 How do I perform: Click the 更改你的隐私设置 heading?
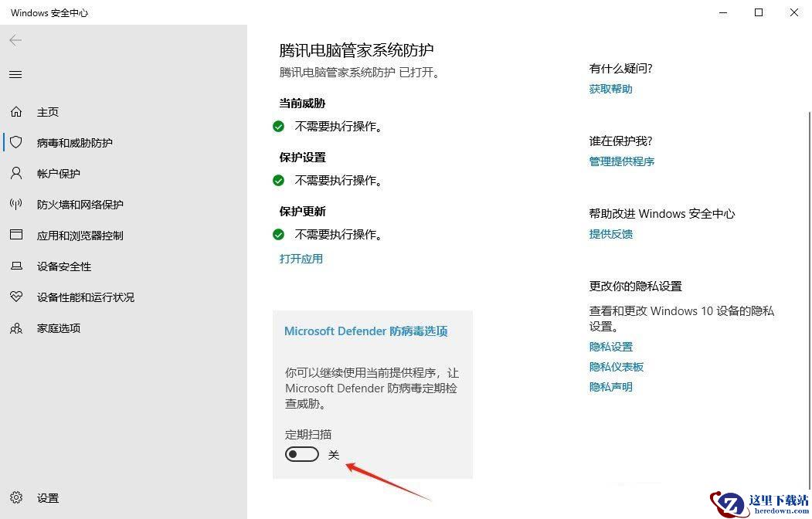635,287
